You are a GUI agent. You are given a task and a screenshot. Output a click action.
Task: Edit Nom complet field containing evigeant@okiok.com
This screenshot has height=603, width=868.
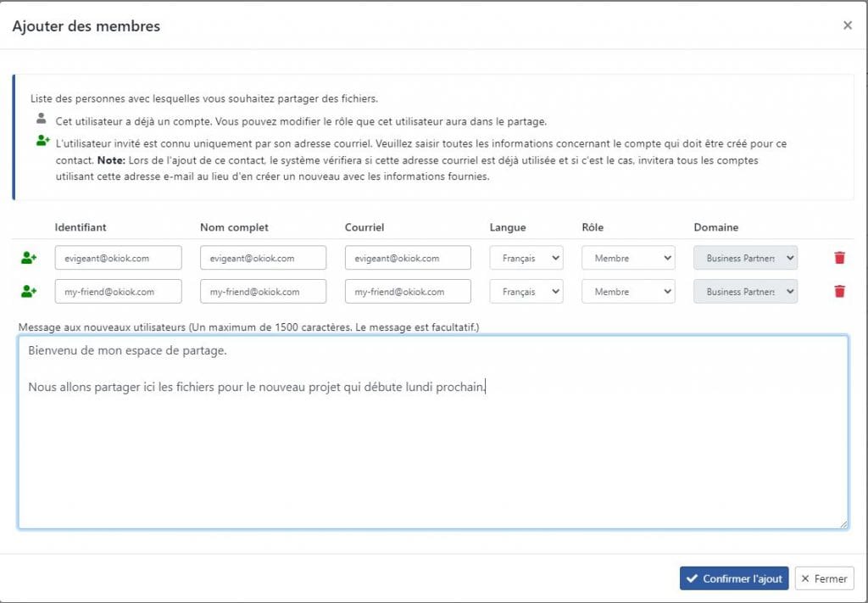(263, 258)
